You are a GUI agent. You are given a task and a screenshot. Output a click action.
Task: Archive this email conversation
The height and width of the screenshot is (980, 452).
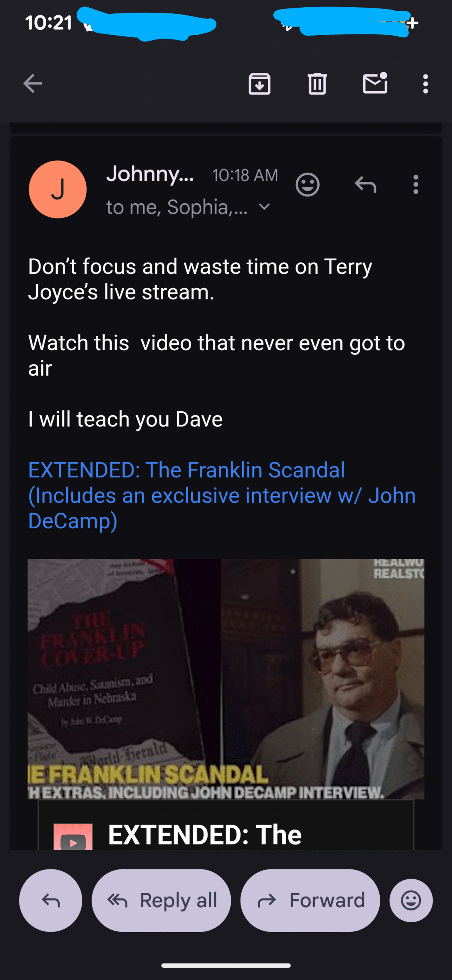[260, 84]
